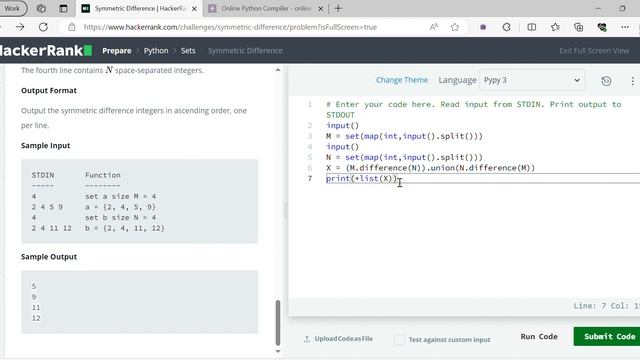Go to Python in breadcrumb
This screenshot has height=360, width=640.
[156, 51]
